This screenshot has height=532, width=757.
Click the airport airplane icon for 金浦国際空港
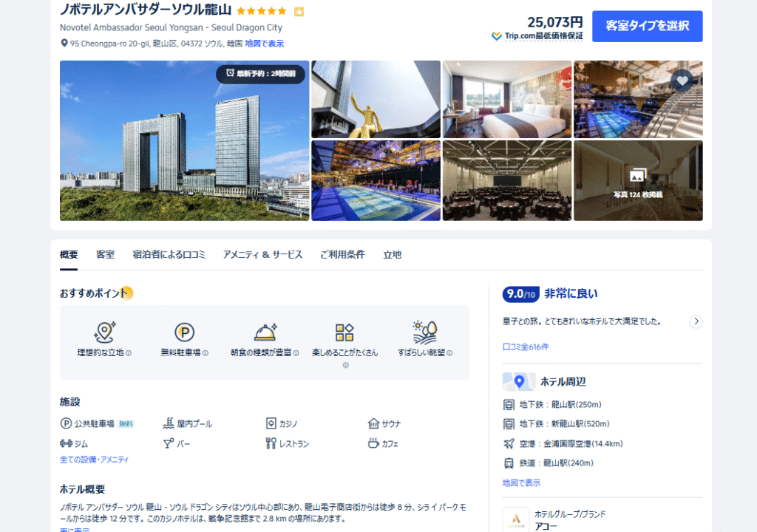[x=509, y=443]
